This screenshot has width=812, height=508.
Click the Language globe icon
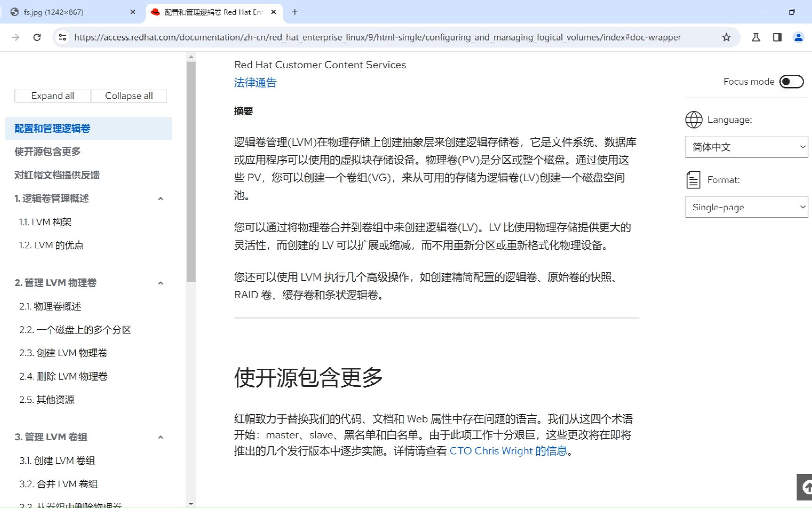(694, 119)
